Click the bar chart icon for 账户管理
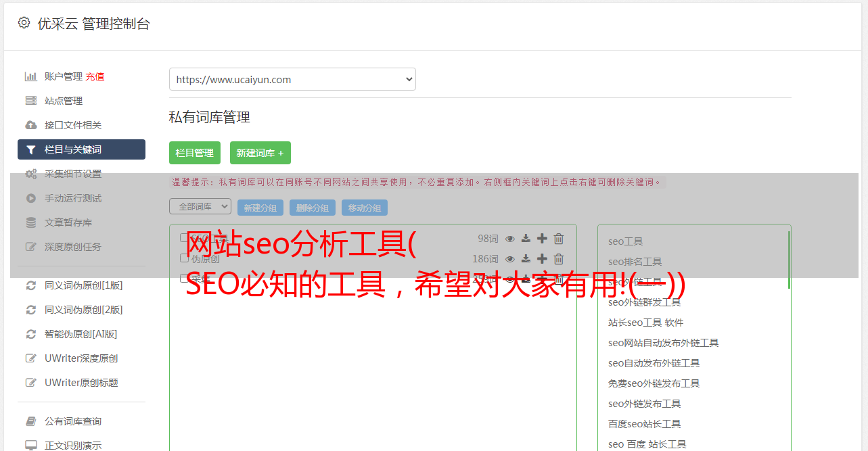 30,76
